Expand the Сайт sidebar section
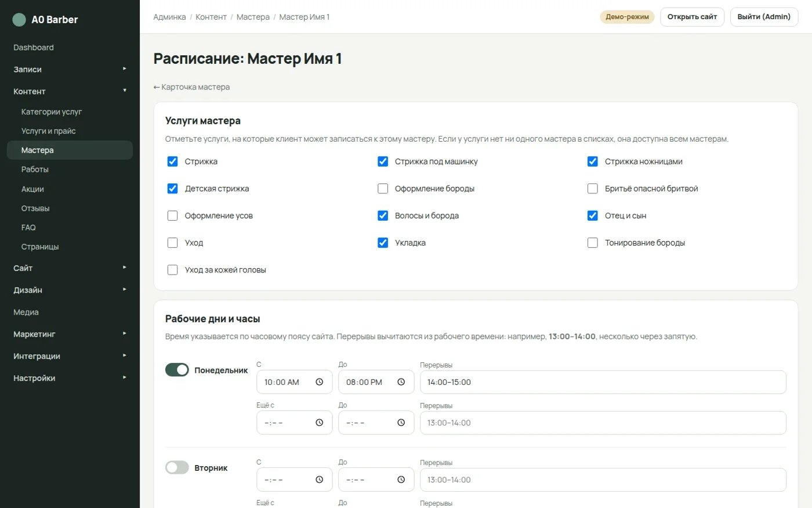812x508 pixels. (70, 268)
